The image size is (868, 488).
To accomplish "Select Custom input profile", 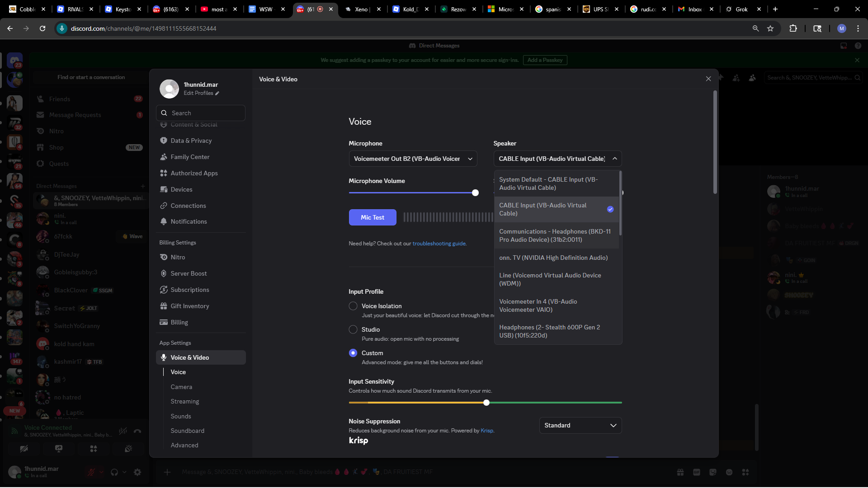I will [353, 353].
